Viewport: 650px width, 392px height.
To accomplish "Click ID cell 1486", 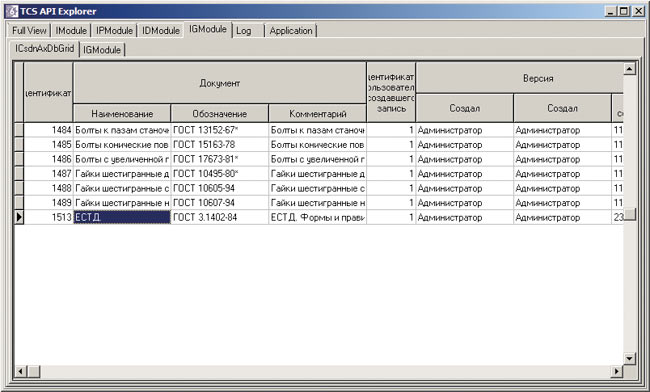I will coord(49,159).
